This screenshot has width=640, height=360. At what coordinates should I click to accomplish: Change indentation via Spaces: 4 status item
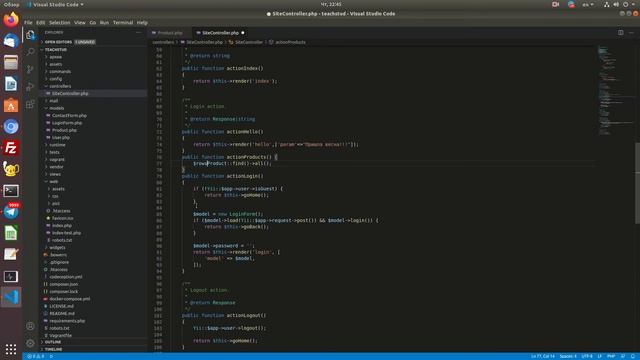568,356
